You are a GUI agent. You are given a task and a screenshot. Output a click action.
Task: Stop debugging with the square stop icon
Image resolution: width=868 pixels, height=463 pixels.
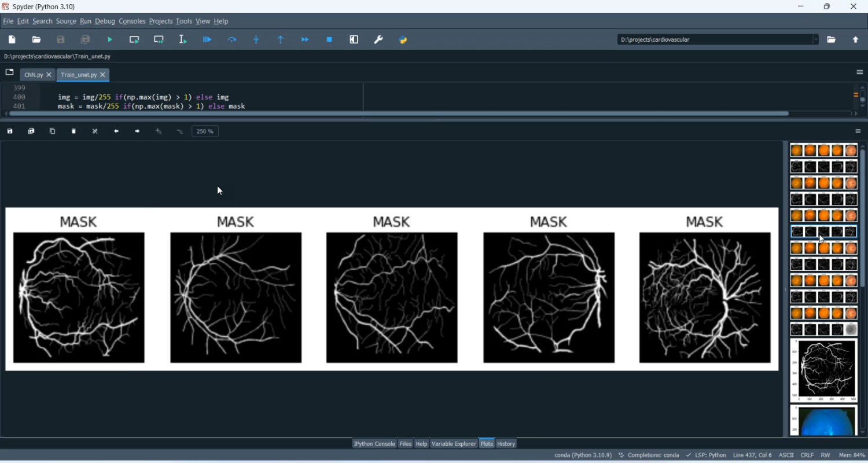(x=330, y=40)
